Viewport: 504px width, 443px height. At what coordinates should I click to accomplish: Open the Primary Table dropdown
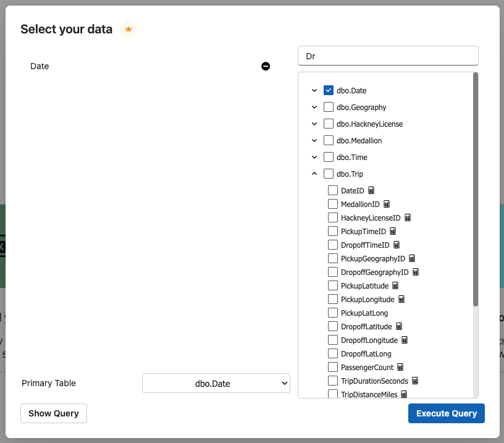[216, 383]
